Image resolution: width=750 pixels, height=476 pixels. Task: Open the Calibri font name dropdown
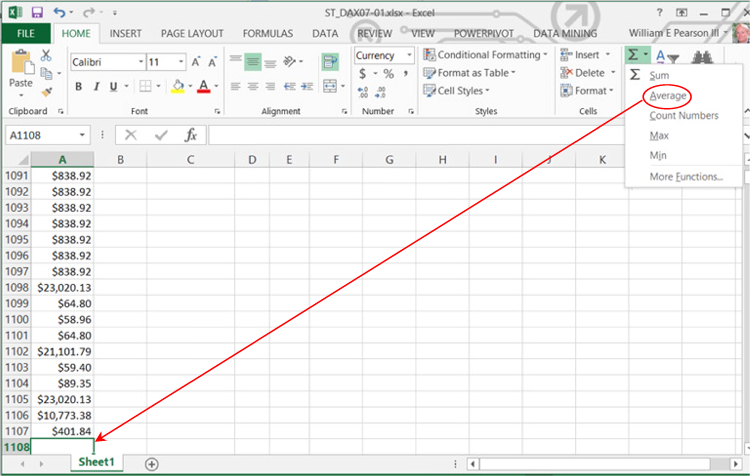(141, 62)
